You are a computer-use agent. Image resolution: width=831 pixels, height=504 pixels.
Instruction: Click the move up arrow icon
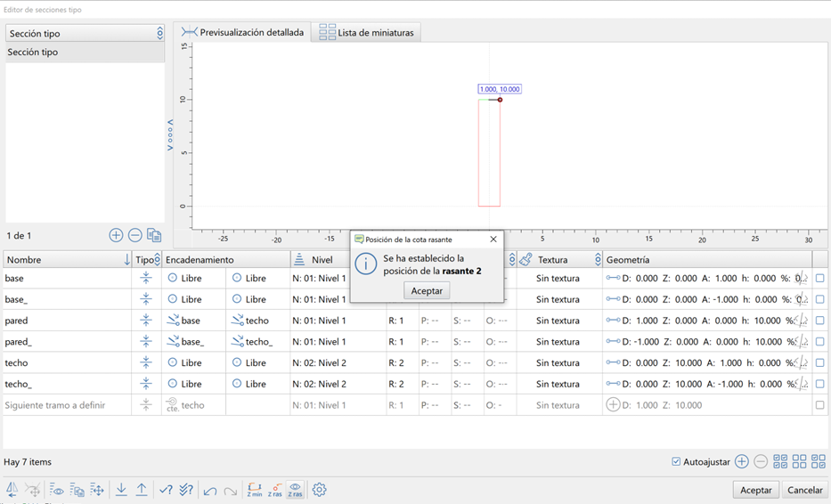point(142,490)
